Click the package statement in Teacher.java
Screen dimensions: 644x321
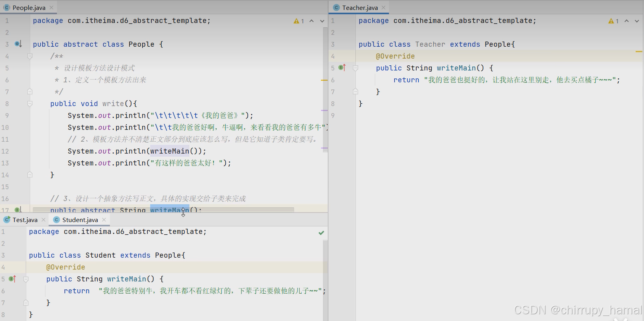pos(448,21)
